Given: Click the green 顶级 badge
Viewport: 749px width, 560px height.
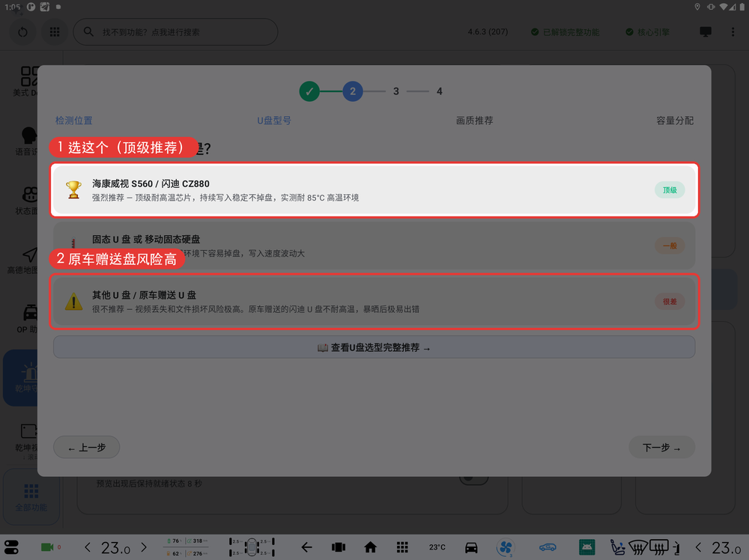Looking at the screenshot, I should click(x=670, y=190).
